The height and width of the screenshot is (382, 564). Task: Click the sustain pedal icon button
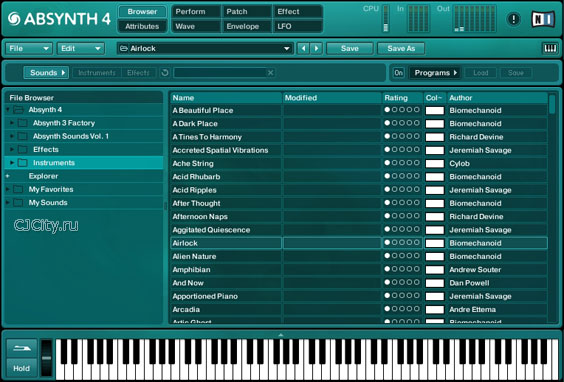tap(22, 348)
